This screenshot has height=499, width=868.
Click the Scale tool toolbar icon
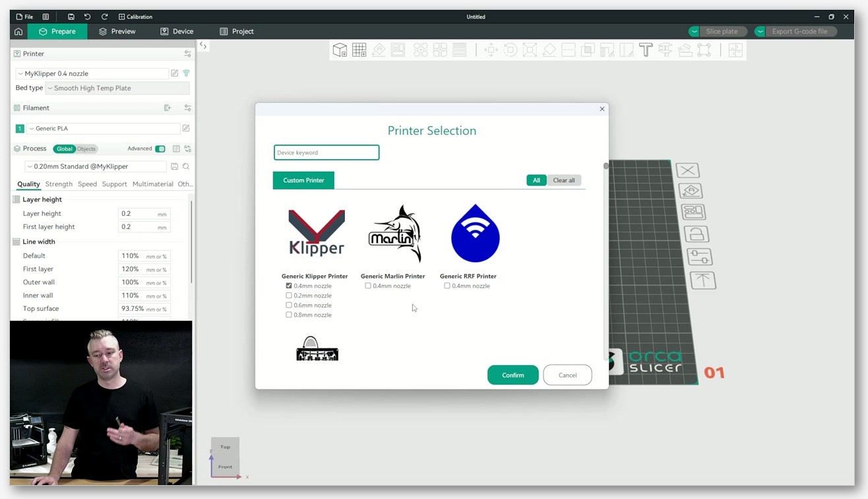[530, 50]
